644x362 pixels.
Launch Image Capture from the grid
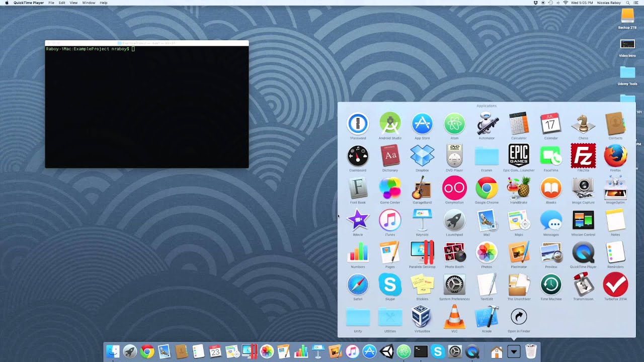click(583, 188)
